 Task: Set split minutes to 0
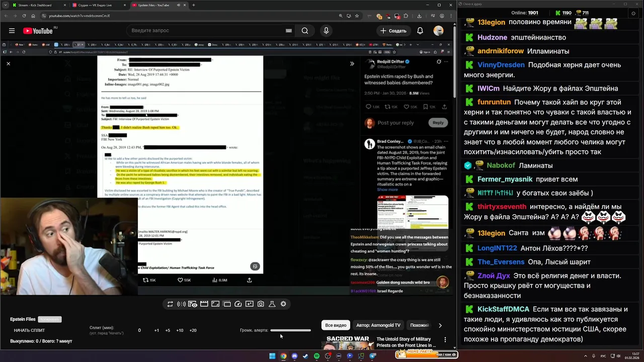139,330
